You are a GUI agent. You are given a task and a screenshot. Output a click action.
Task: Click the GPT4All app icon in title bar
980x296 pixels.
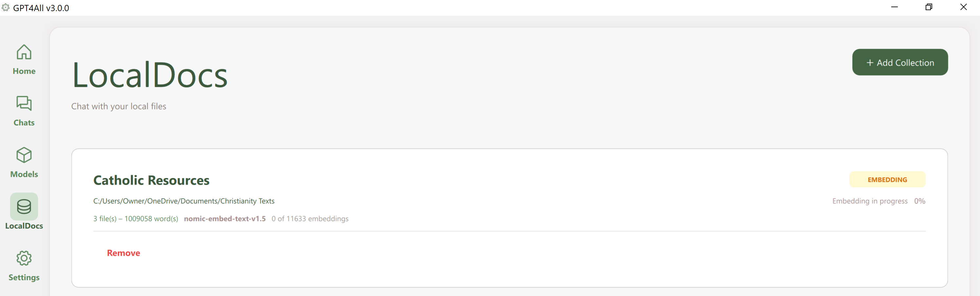6,8
